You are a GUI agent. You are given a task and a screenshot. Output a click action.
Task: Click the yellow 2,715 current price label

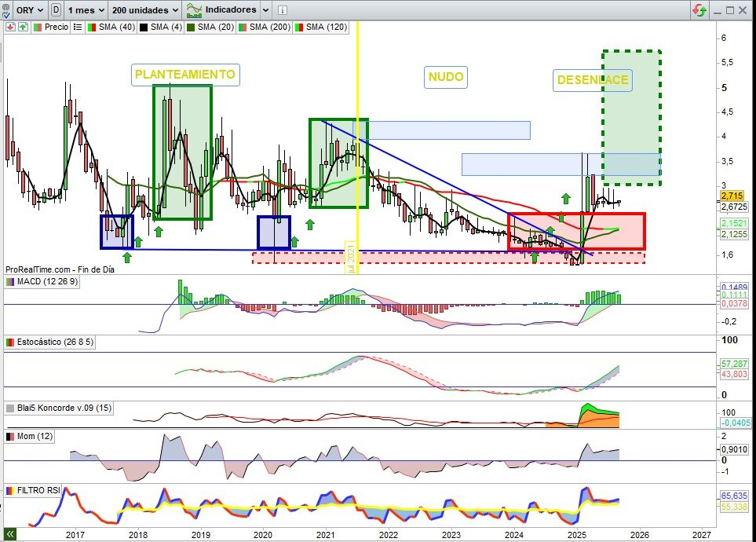(732, 196)
